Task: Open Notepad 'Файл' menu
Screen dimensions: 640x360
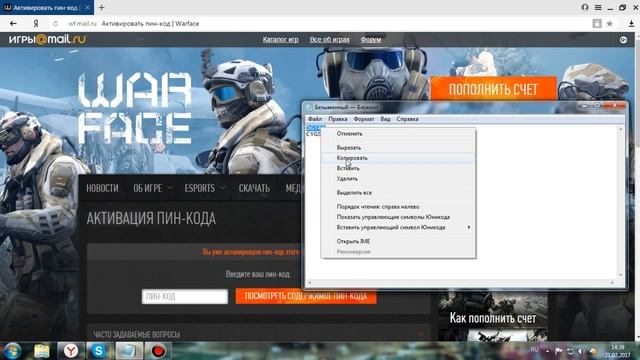Action: point(315,119)
